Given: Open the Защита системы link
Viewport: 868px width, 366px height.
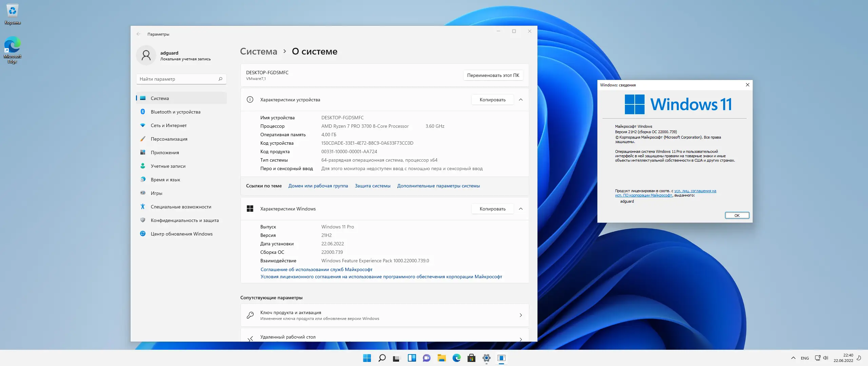Looking at the screenshot, I should (372, 186).
